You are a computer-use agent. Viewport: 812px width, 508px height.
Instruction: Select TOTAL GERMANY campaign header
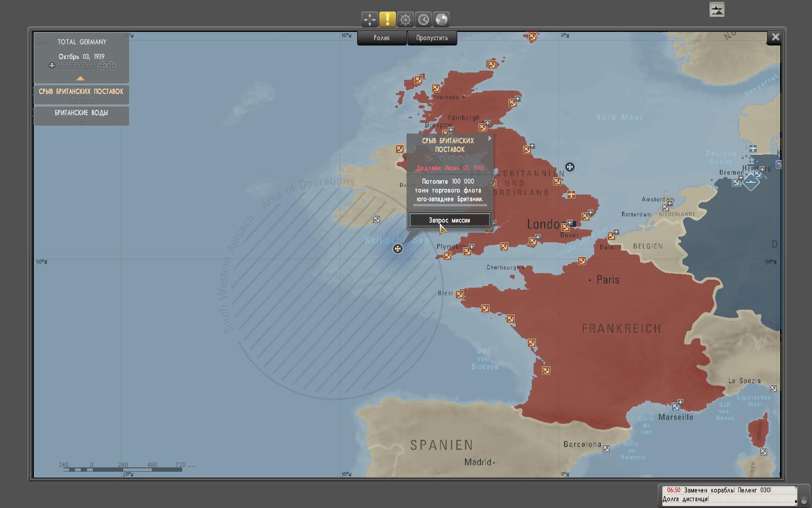pyautogui.click(x=82, y=42)
